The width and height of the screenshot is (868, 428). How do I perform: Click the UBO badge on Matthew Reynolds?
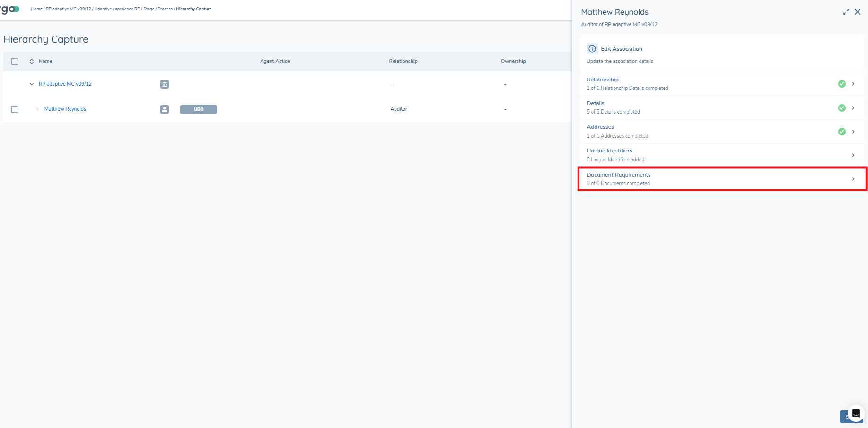tap(198, 109)
